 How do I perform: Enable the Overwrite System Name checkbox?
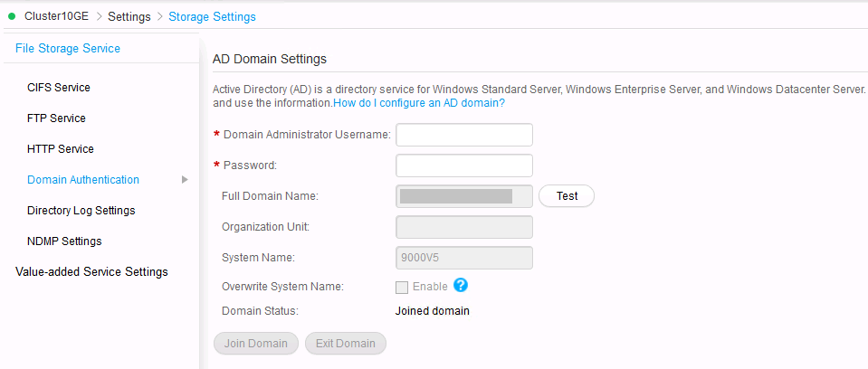tap(402, 287)
